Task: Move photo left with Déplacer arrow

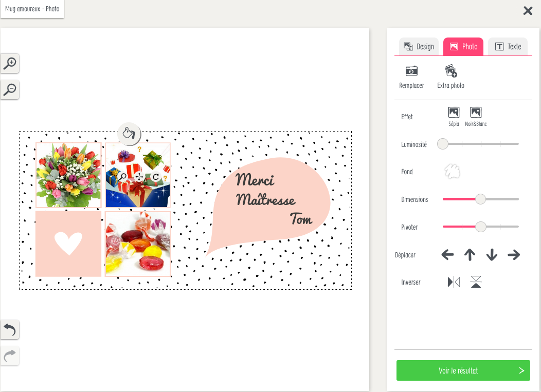Action: [447, 255]
